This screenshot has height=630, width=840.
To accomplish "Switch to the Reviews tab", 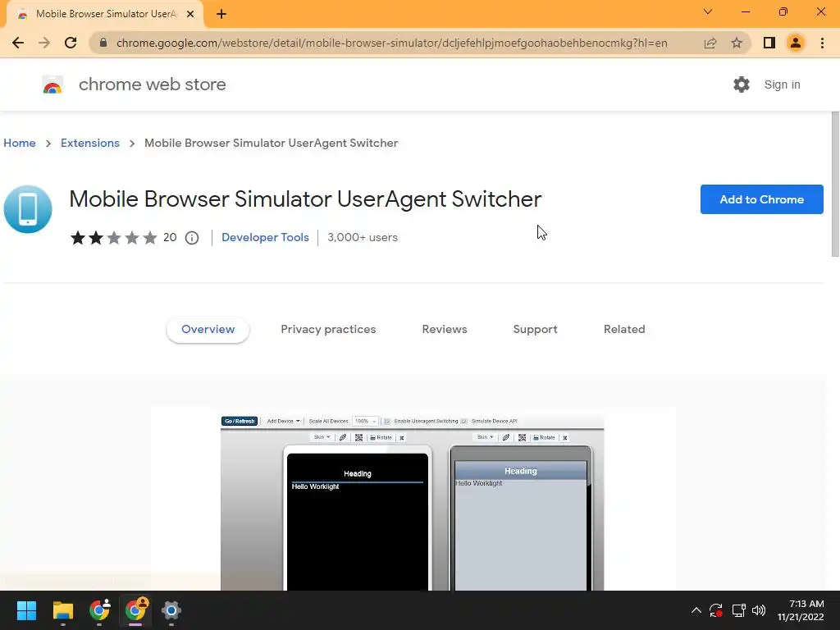I will point(445,330).
